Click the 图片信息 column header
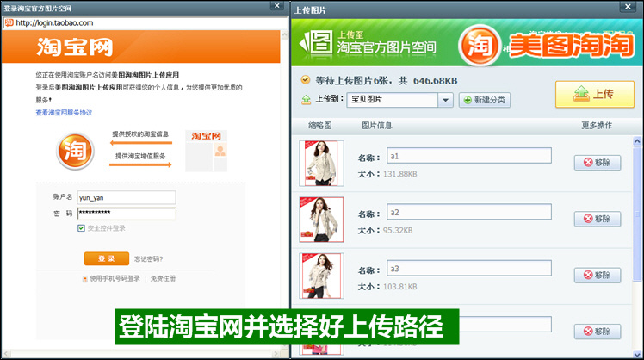This screenshot has width=644, height=360. (x=376, y=126)
